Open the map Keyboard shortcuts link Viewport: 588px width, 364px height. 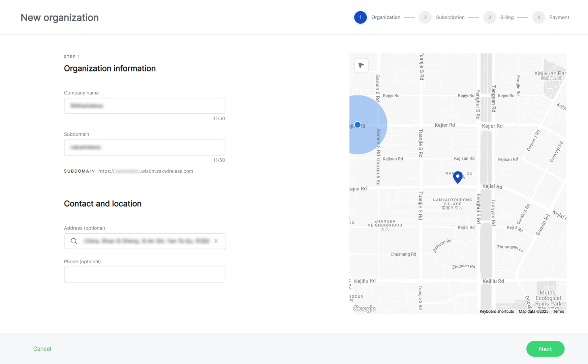[496, 311]
